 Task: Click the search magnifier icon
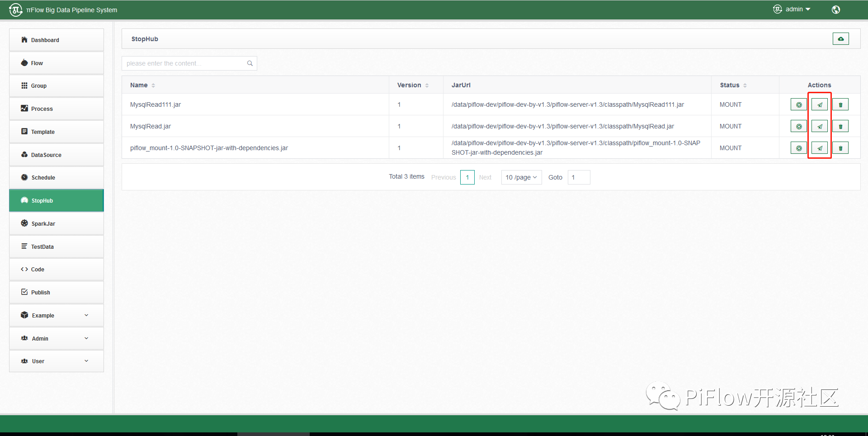[x=250, y=63]
